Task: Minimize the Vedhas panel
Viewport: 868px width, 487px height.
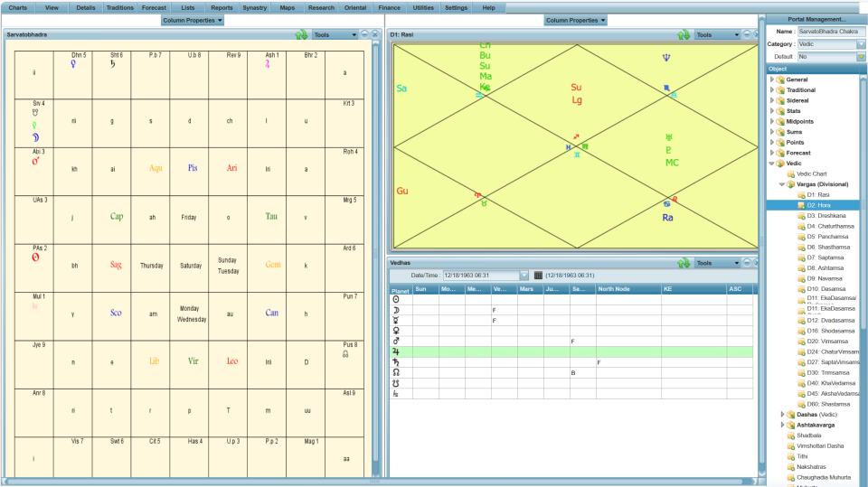Action: tap(747, 262)
